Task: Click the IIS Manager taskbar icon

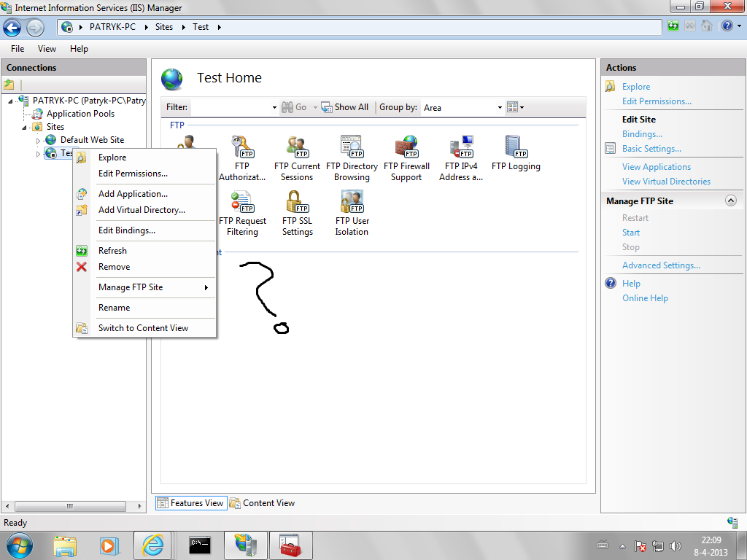Action: [245, 545]
